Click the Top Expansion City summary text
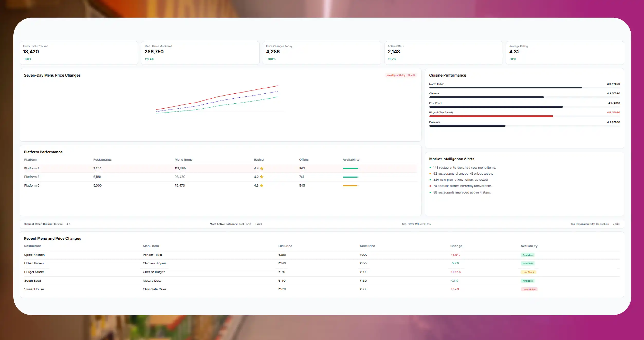Viewport: 644px width, 340px height. (x=595, y=224)
